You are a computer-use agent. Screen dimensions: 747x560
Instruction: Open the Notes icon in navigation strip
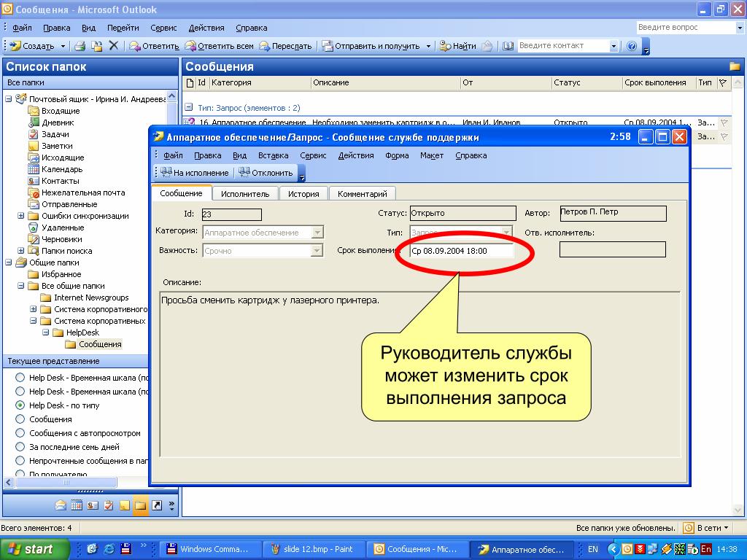coord(124,505)
